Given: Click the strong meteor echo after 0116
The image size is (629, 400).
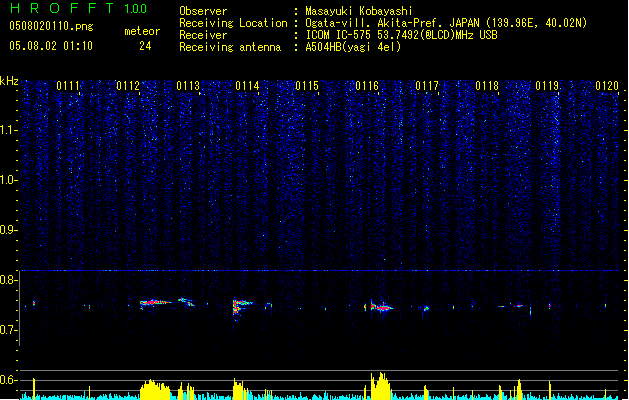Looking at the screenshot, I should click(x=380, y=307).
